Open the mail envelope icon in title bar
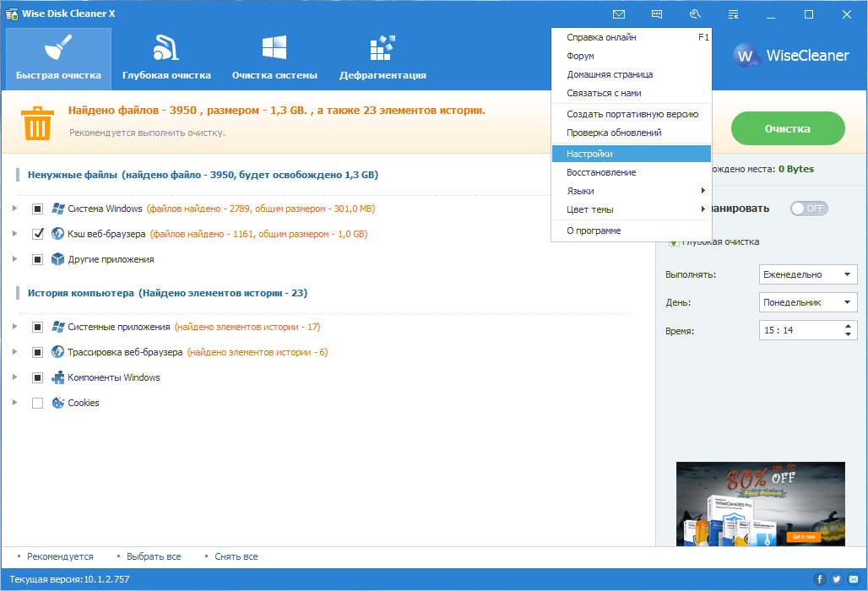 tap(619, 14)
